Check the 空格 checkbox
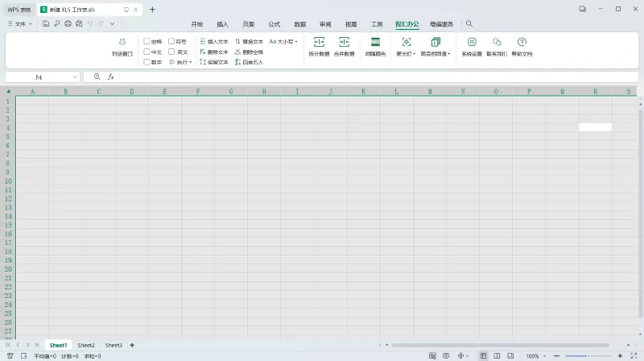 (x=147, y=41)
